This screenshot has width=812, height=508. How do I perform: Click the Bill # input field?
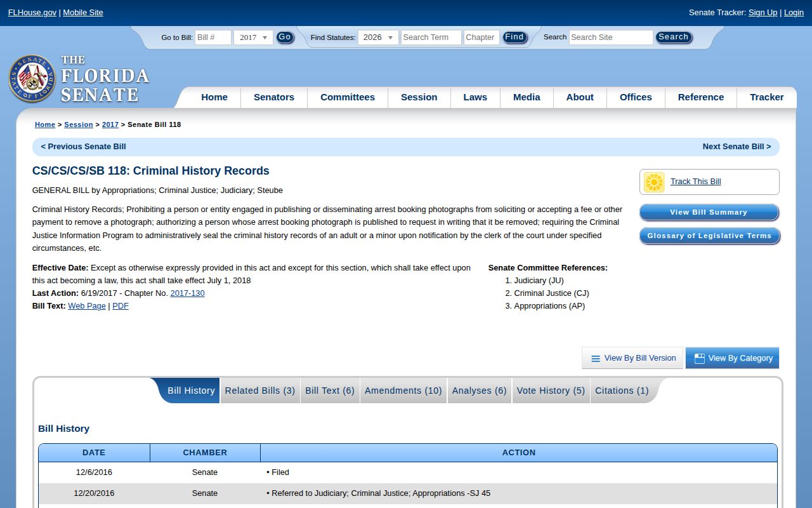tap(213, 37)
